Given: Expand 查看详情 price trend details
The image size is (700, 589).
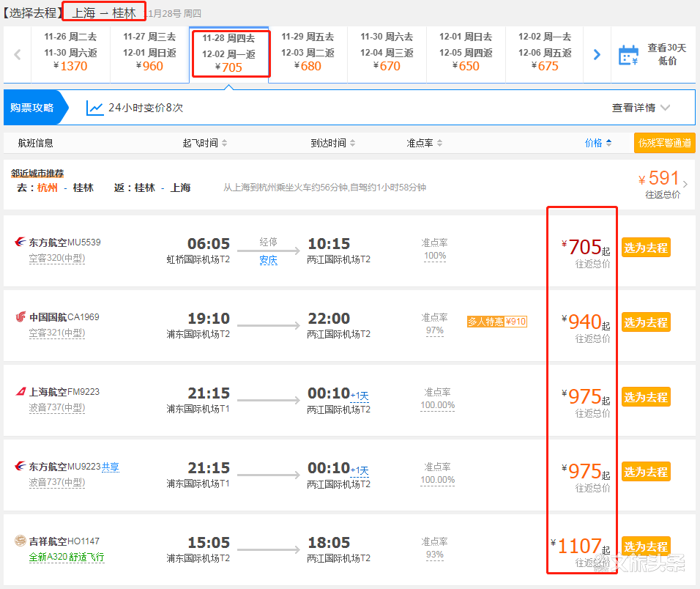Looking at the screenshot, I should [x=641, y=108].
